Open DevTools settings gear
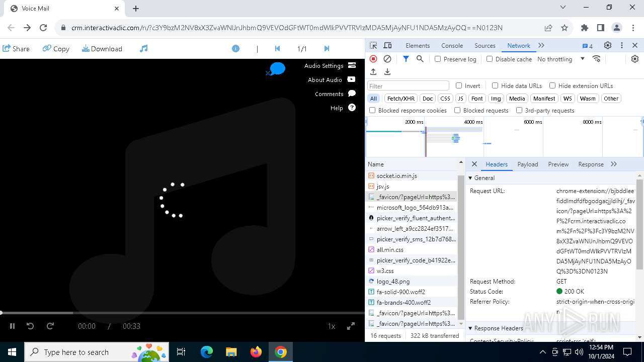The image size is (644, 362). coord(608,46)
